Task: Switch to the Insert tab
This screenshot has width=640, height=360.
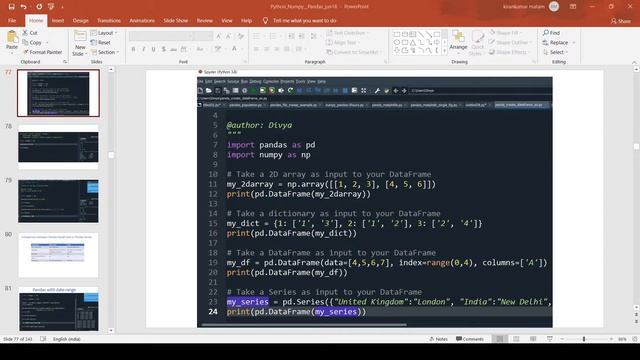Action: click(x=58, y=20)
